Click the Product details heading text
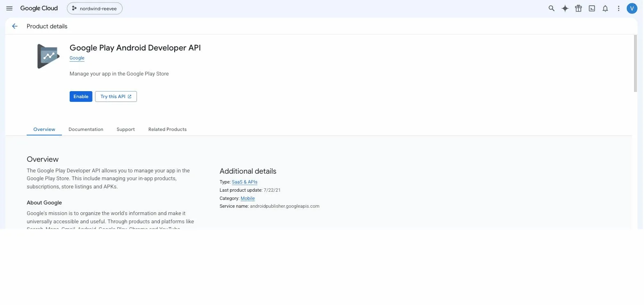This screenshot has width=644, height=305. [47, 26]
